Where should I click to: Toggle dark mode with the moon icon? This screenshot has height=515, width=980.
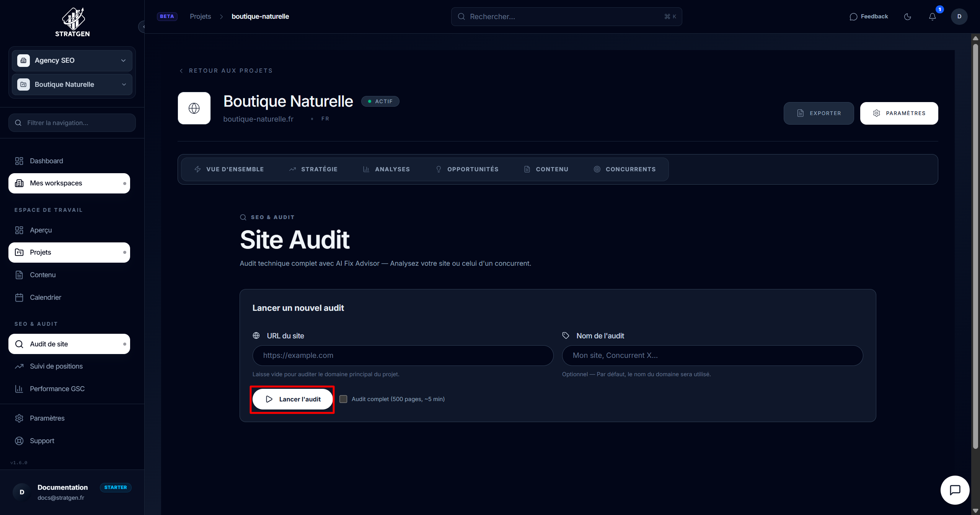tap(908, 16)
